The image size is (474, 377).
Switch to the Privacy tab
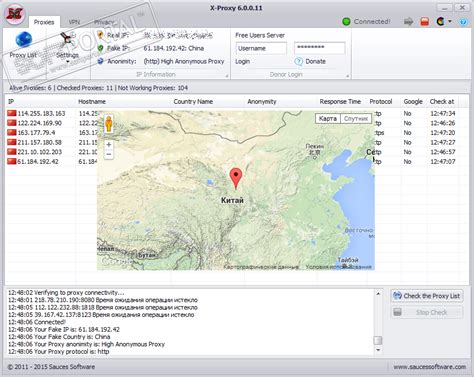[104, 22]
